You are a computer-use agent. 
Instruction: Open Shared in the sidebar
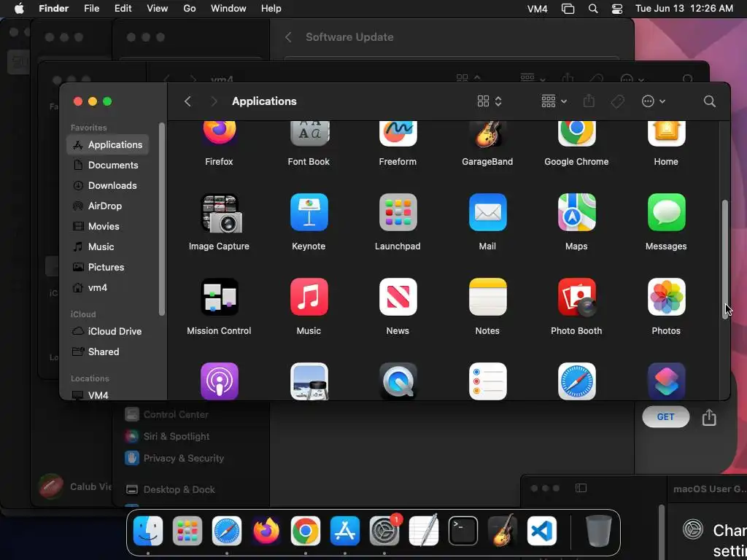pos(108,352)
